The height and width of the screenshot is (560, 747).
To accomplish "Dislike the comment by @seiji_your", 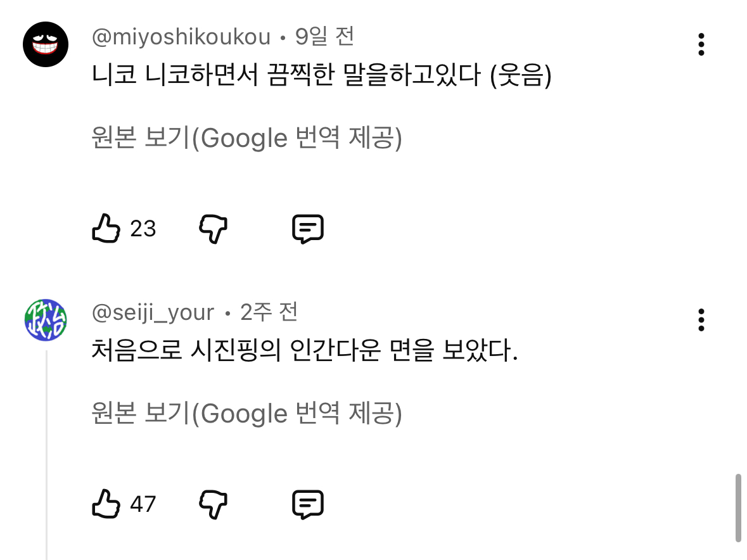I will coord(214,504).
